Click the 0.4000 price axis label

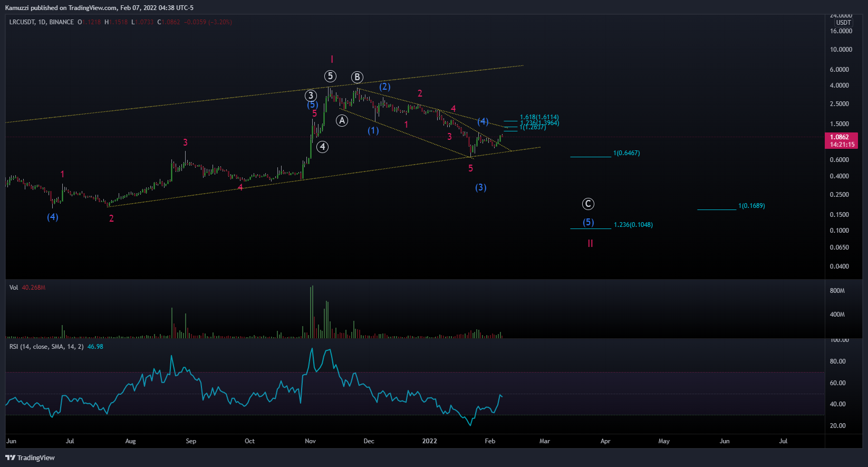[840, 176]
